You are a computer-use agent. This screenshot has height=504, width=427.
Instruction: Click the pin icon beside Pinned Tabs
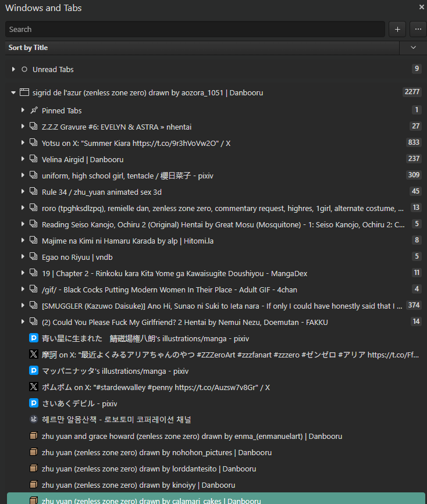(x=34, y=110)
